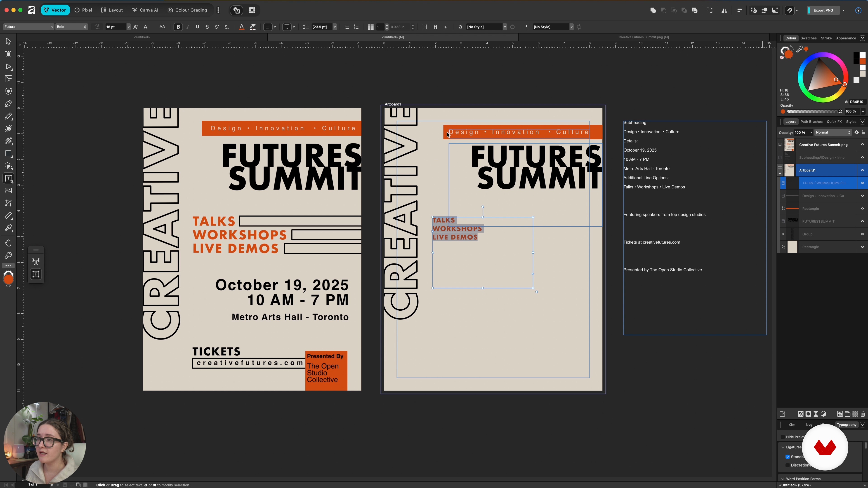Viewport: 868px width, 488px height.
Task: Select the Frame Text tool in toolbar
Action: (8, 178)
